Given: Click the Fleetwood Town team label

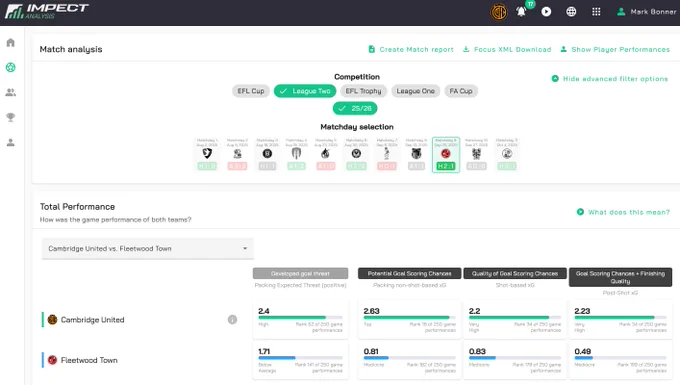Looking at the screenshot, I should (89, 360).
